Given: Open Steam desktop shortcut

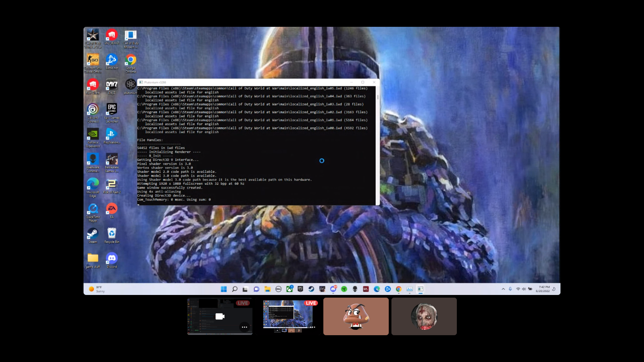Looking at the screenshot, I should click(93, 235).
